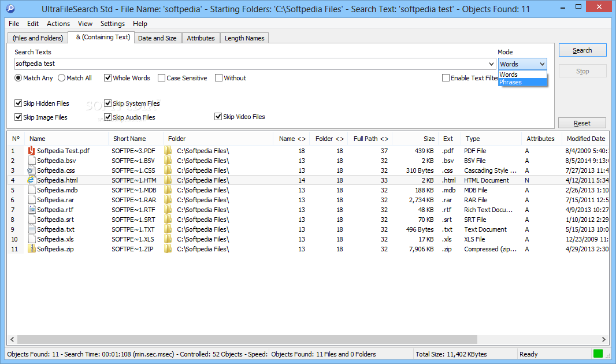Viewport: 616px width, 364px height.
Task: Sort results by Type column header
Action: pyautogui.click(x=491, y=139)
